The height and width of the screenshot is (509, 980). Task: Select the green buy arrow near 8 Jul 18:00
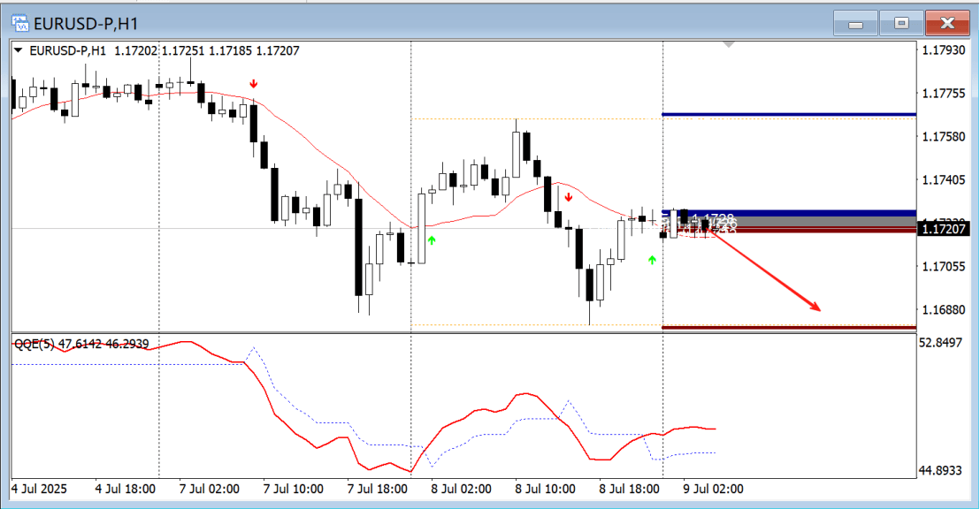(652, 260)
